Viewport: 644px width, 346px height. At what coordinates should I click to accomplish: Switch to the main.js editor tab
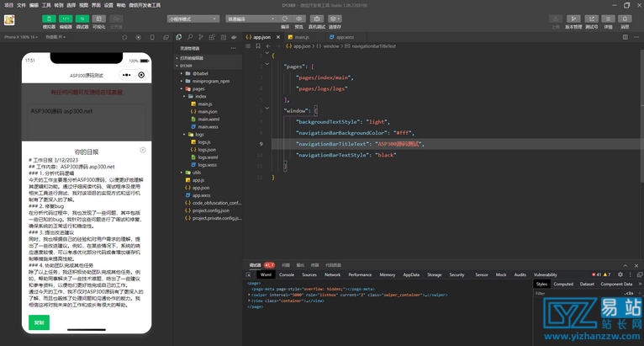coord(300,37)
